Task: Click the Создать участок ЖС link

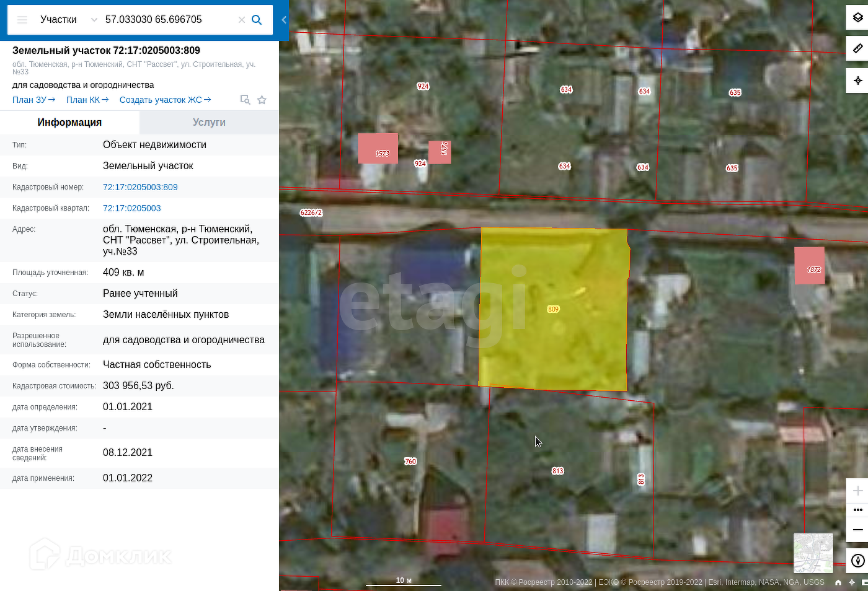Action: coord(165,100)
